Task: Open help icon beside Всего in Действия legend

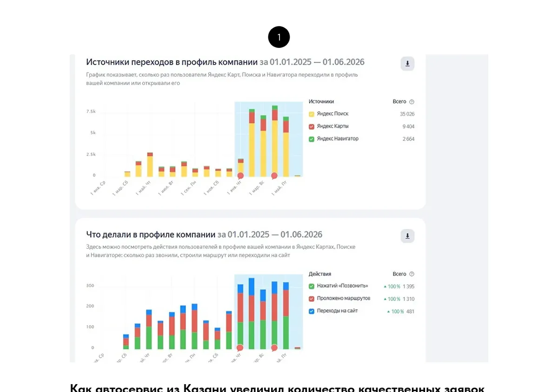Action: [x=412, y=274]
